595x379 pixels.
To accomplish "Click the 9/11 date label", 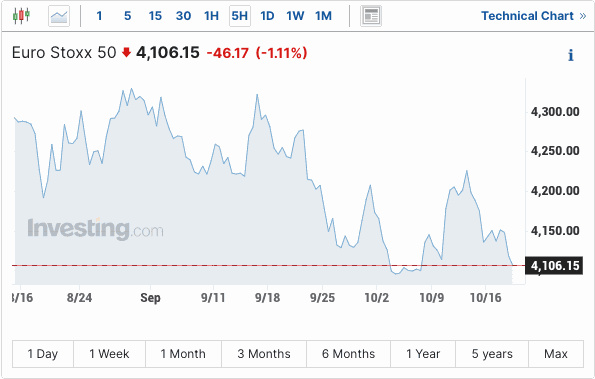I will 213,297.
